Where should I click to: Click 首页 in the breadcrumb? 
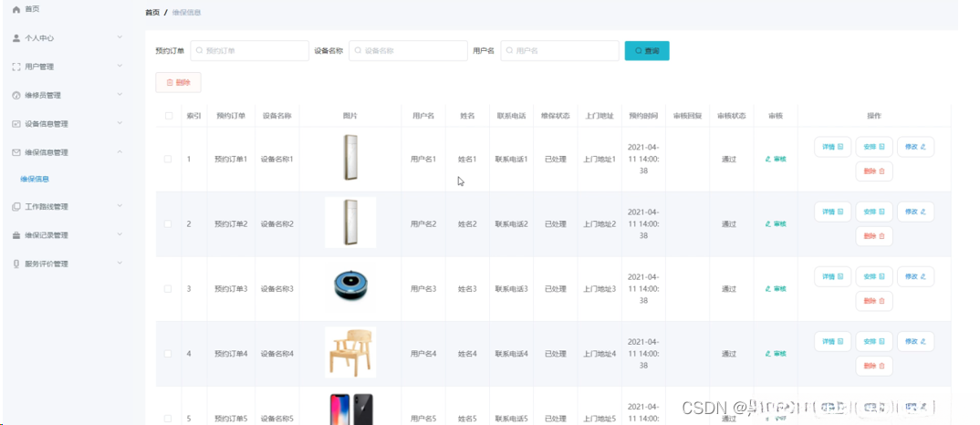pos(151,13)
